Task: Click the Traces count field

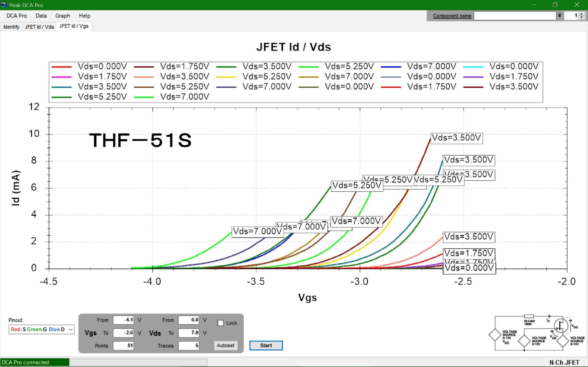Action: [189, 345]
